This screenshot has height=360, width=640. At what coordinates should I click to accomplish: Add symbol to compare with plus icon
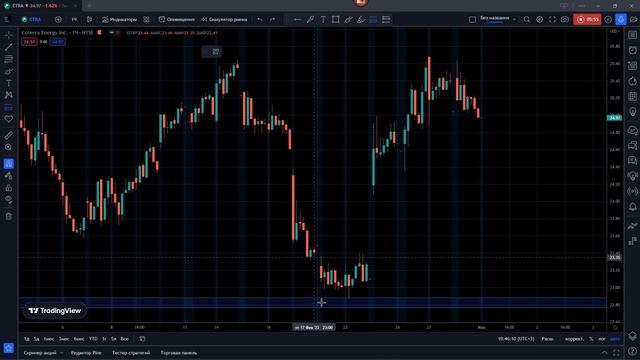click(58, 19)
